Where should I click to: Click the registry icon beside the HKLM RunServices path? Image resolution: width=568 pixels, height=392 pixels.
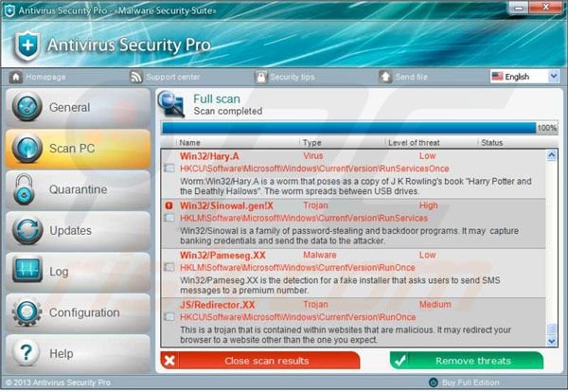pyautogui.click(x=169, y=218)
